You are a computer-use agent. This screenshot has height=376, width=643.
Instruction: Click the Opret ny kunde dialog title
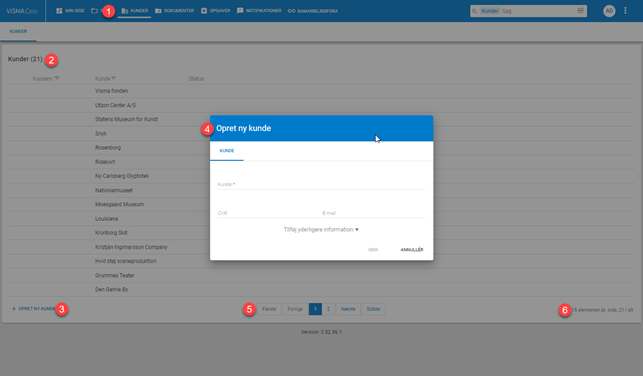point(244,128)
